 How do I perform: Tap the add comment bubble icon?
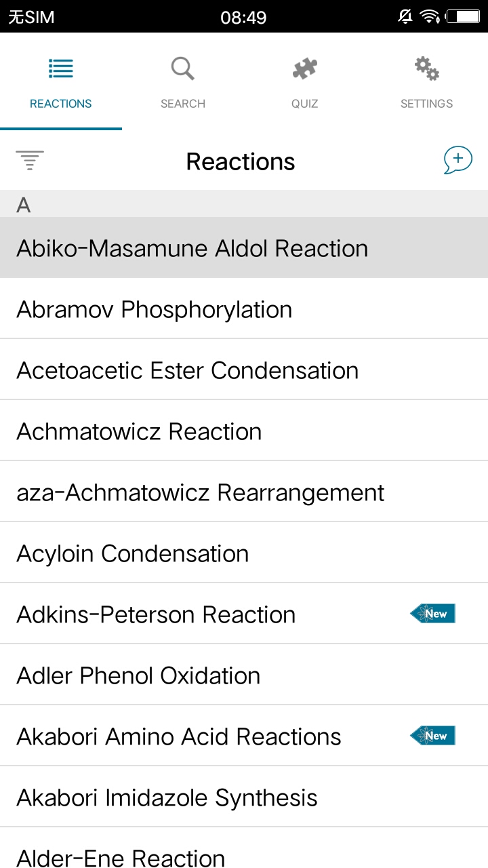pos(457,161)
